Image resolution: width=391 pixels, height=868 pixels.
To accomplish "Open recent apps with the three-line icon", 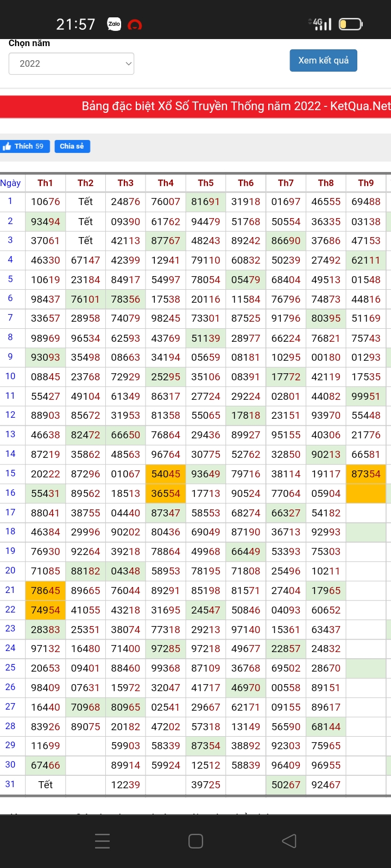I will [103, 841].
